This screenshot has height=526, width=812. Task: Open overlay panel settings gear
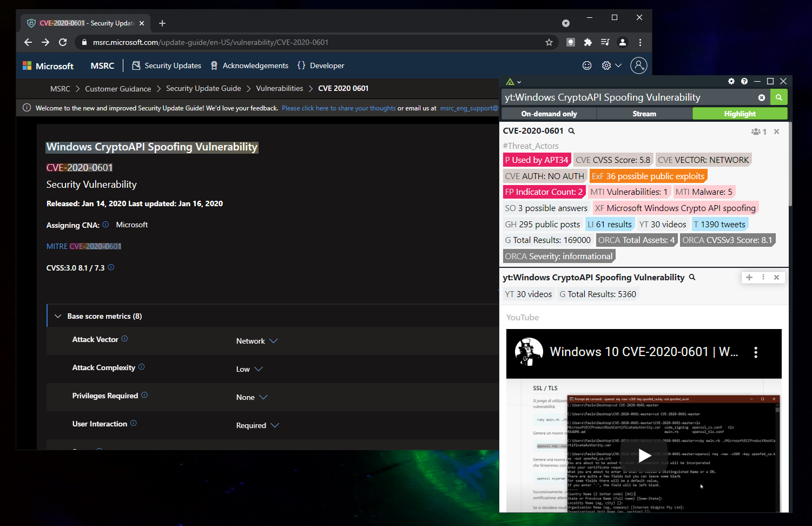(731, 81)
